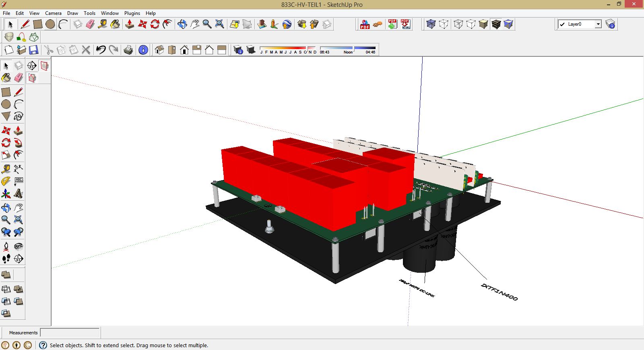Open Get Models from 3D Warehouse
The height and width of the screenshot is (350, 644).
pos(302,24)
